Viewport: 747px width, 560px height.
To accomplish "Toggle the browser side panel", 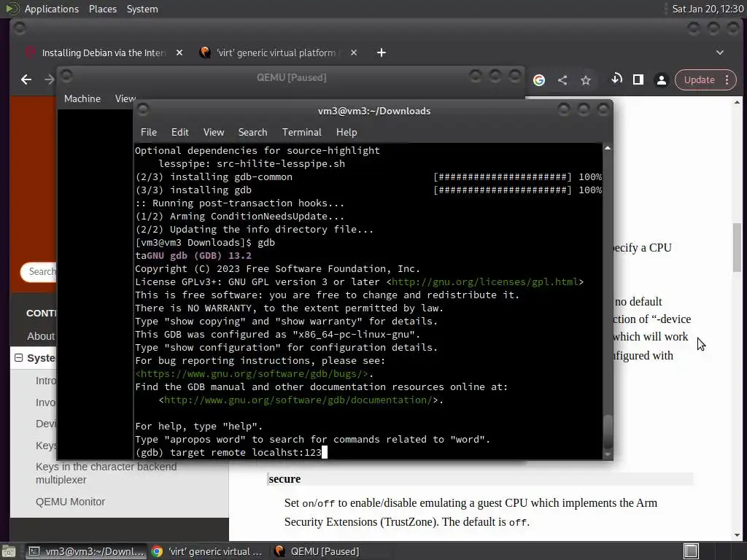I will click(638, 79).
